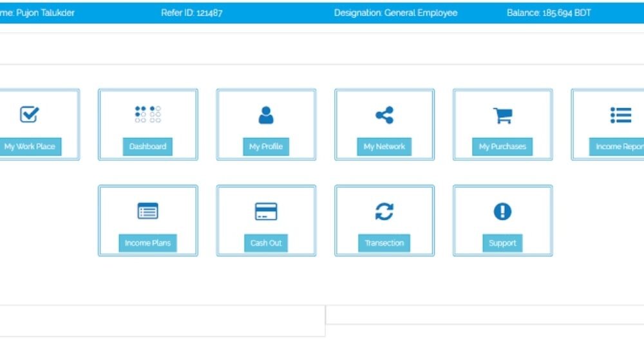Open the shopping cart purchases icon
The width and height of the screenshot is (644, 340).
pyautogui.click(x=502, y=115)
